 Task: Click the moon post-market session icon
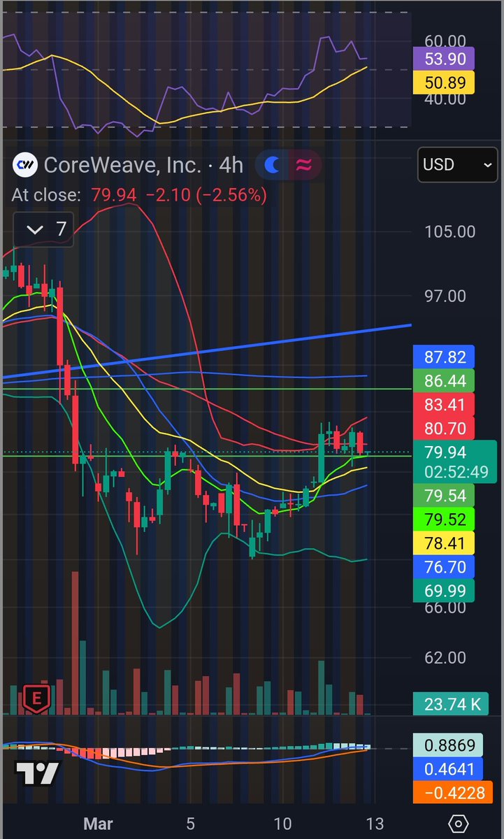[273, 165]
